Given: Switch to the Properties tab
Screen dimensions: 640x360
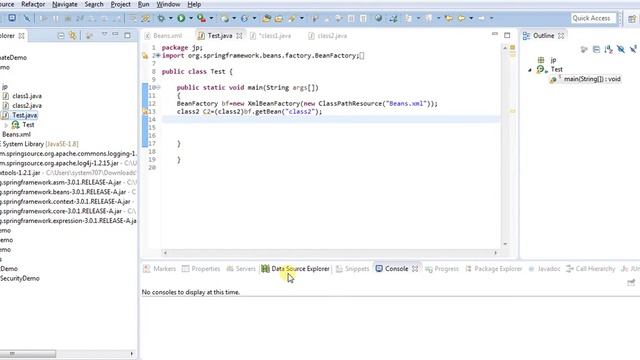Looking at the screenshot, I should 201,269.
